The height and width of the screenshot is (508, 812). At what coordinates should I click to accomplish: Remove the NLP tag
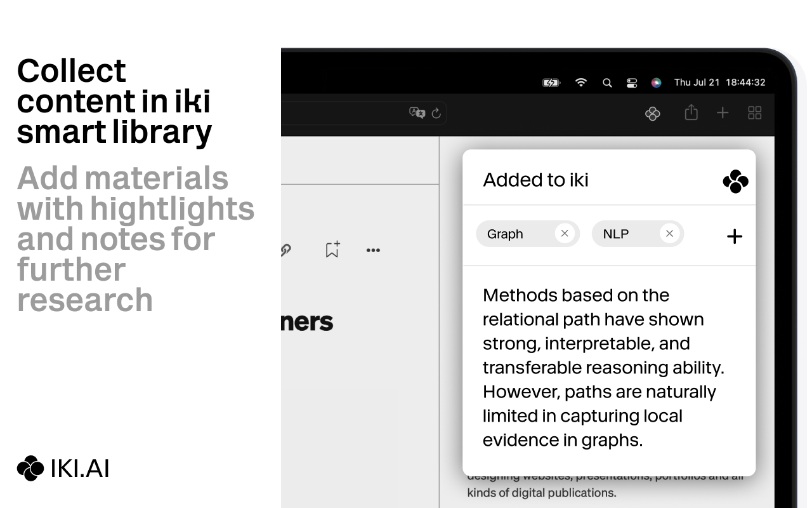point(669,233)
